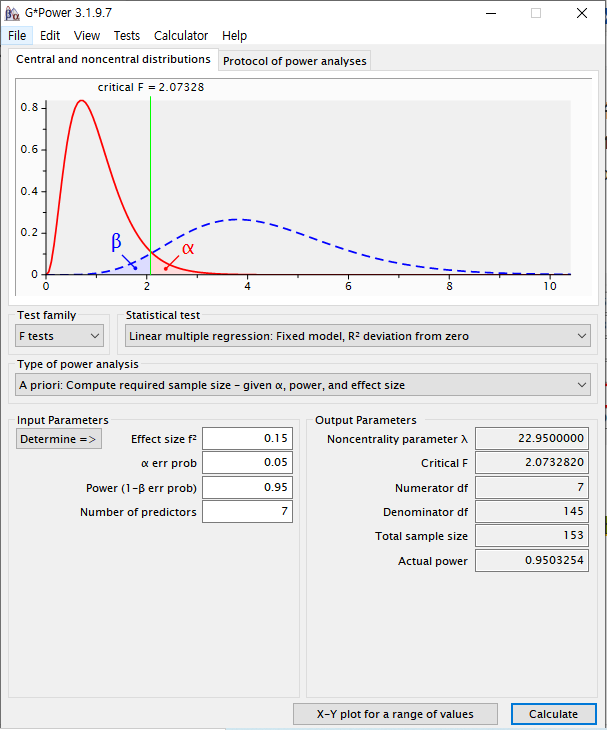Viewport: 607px width, 730px height.
Task: Open the File menu
Action: 17,35
